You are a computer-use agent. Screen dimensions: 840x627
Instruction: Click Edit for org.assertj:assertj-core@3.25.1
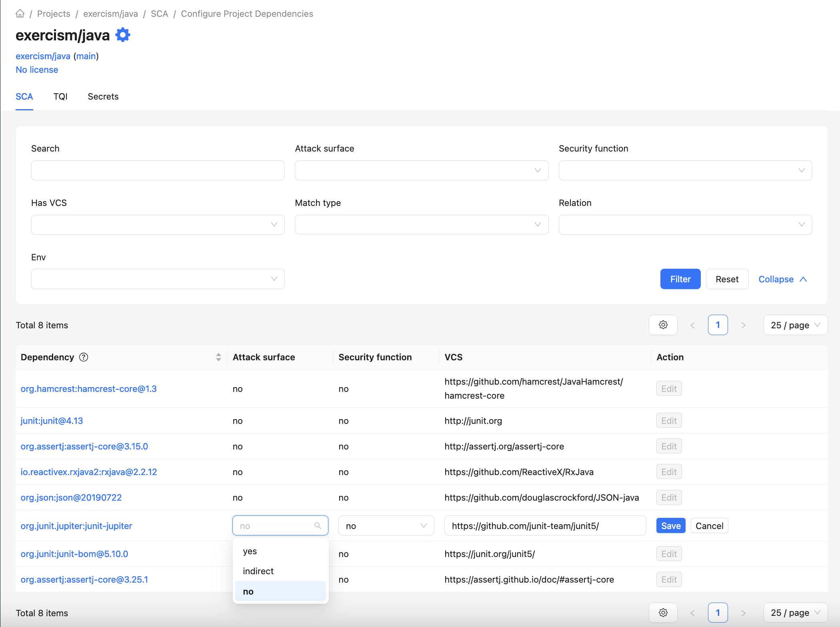(669, 579)
